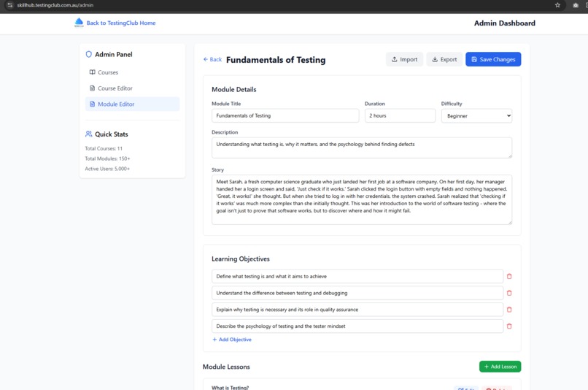Edit the Duration field
588x390 pixels.
pos(400,115)
